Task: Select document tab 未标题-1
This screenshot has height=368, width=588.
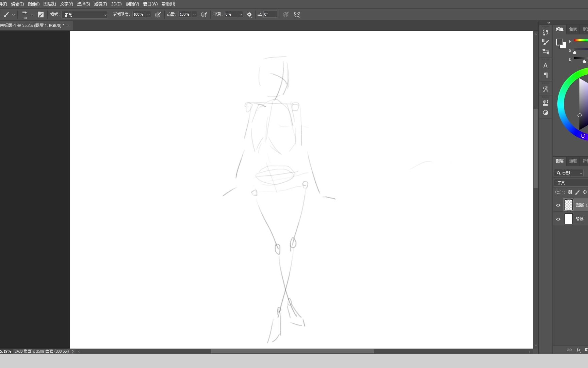Action: 32,26
